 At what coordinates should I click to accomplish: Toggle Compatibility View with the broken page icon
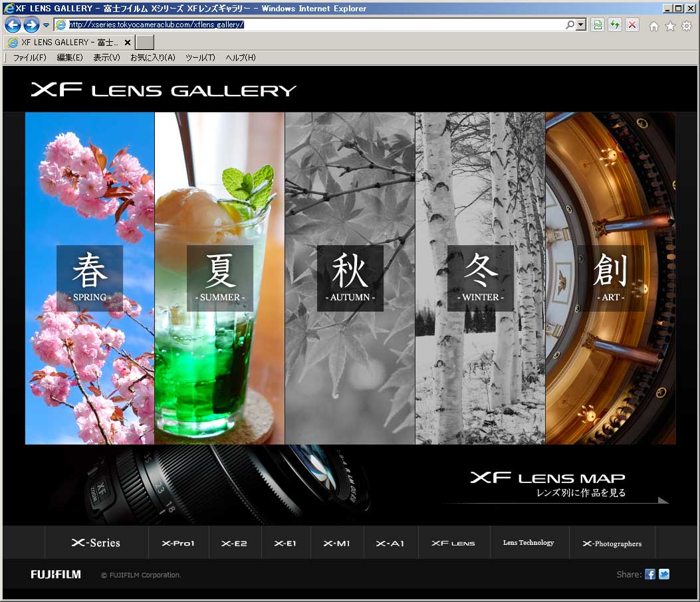tap(597, 25)
